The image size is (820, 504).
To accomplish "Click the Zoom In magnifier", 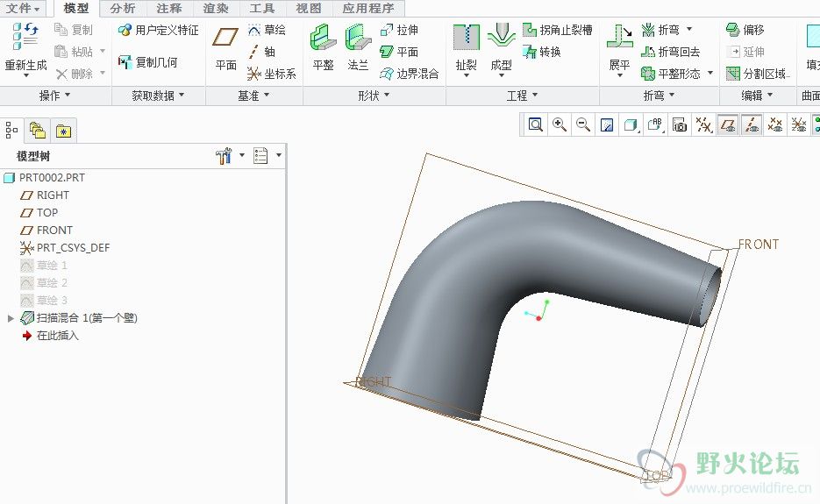I will point(560,124).
